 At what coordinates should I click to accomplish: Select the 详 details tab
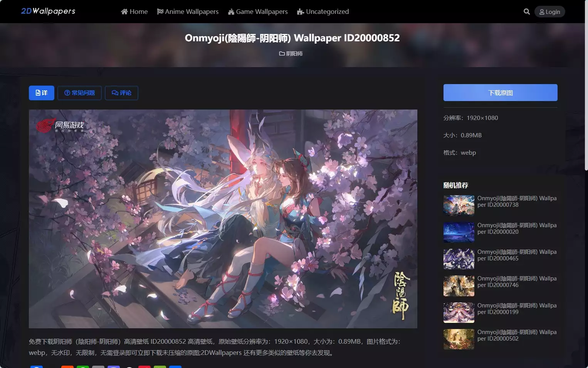tap(42, 93)
